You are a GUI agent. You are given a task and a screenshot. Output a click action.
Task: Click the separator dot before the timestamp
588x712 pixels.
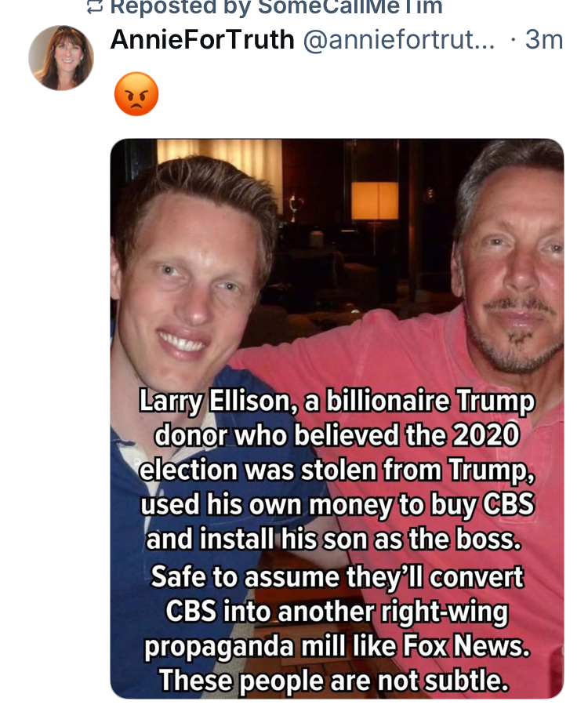point(513,41)
